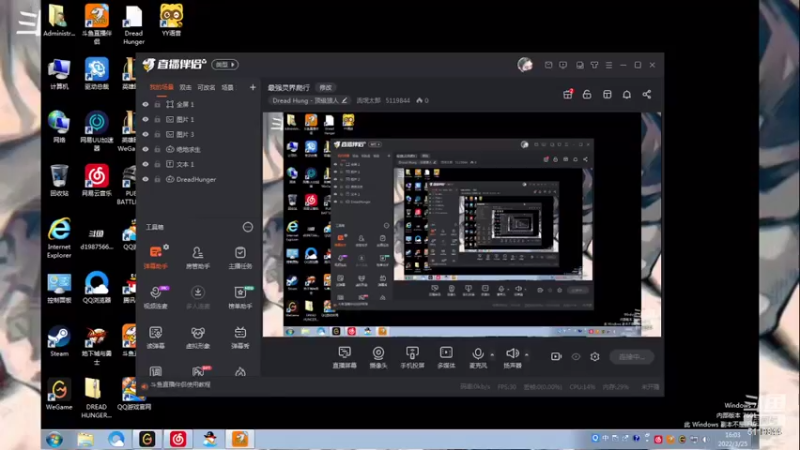Screen dimensions: 800x450
Task: Expand microphone options arrow
Action: (492, 355)
